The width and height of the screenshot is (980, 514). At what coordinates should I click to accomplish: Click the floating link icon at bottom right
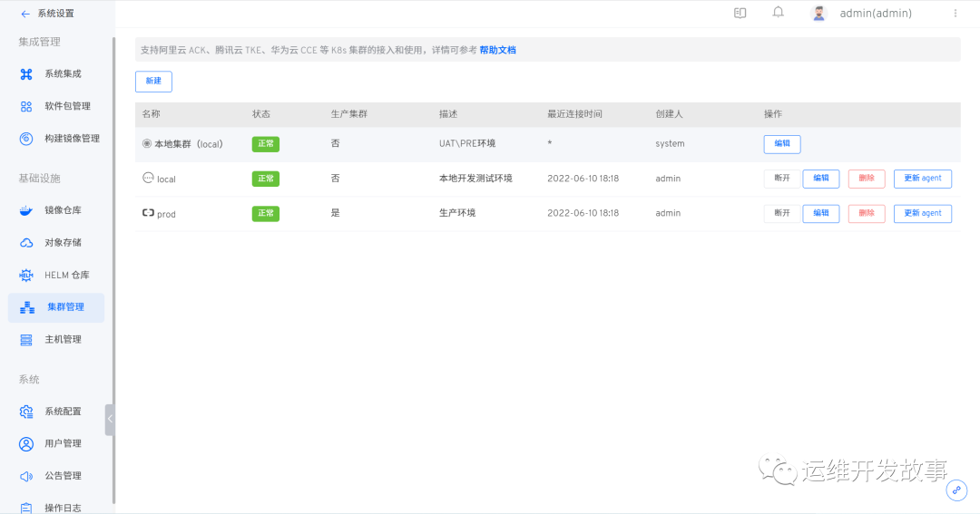click(x=956, y=490)
